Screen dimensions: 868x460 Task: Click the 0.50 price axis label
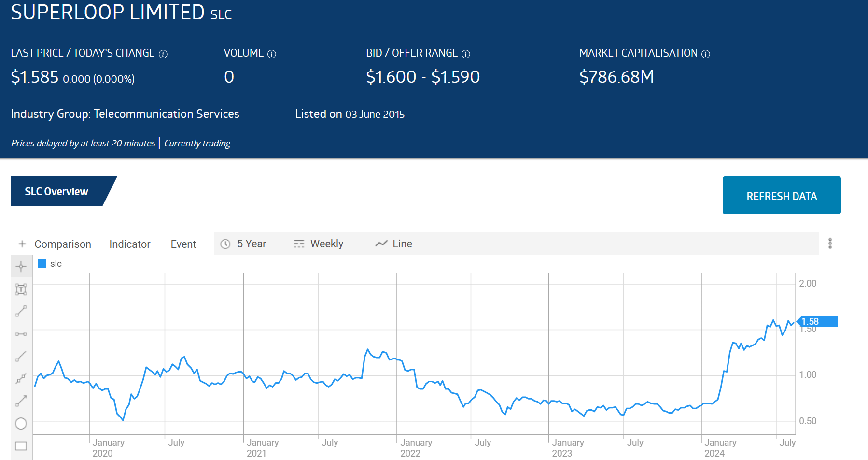(x=808, y=421)
